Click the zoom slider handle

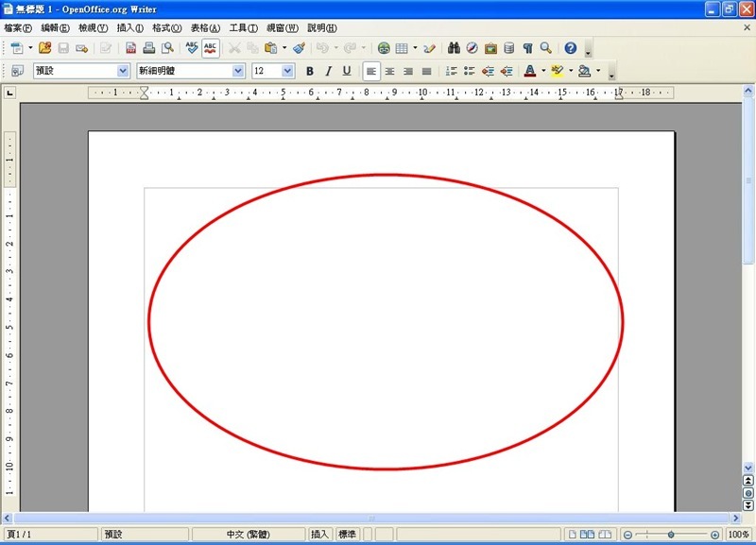671,535
